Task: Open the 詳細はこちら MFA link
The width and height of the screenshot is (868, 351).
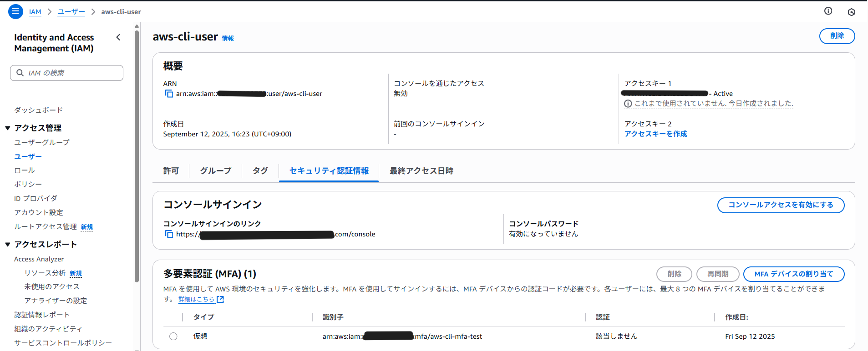Action: pos(196,299)
